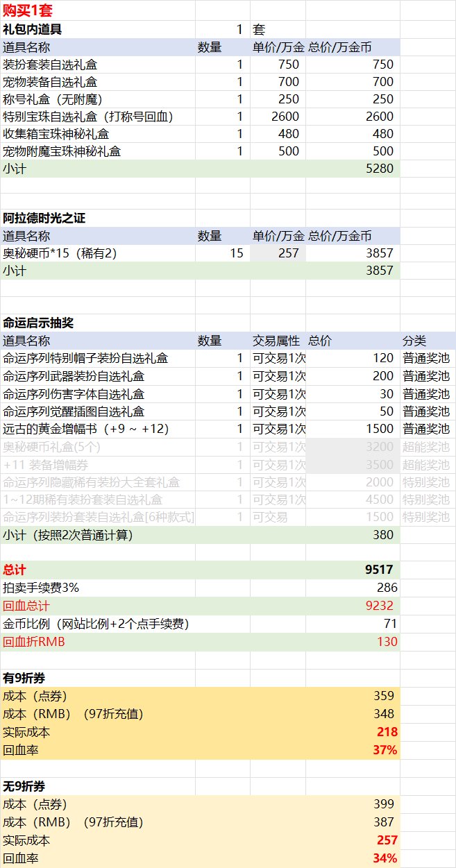The height and width of the screenshot is (868, 456).
Task: Select the red 总计 label
Action: 15,570
